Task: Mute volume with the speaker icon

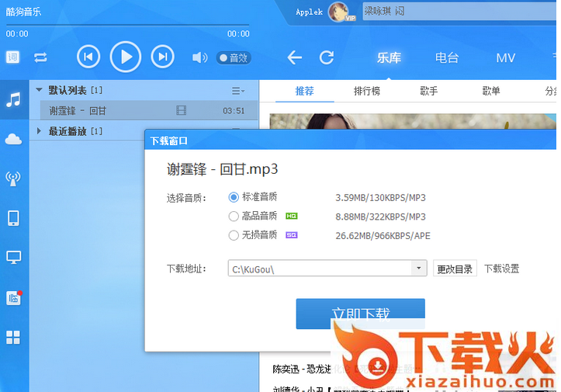Action: 199,57
